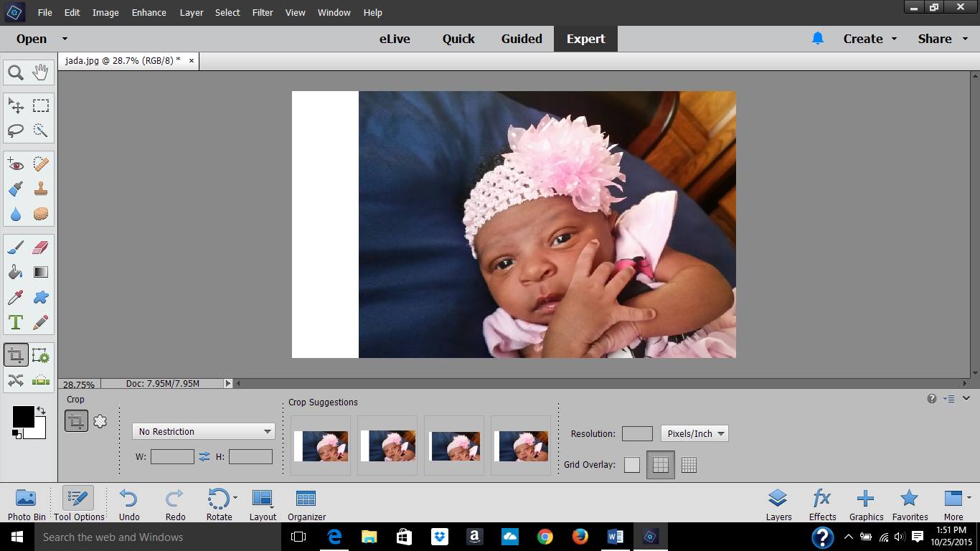Image resolution: width=980 pixels, height=551 pixels.
Task: Select the Clone Stamp tool
Action: coord(41,189)
